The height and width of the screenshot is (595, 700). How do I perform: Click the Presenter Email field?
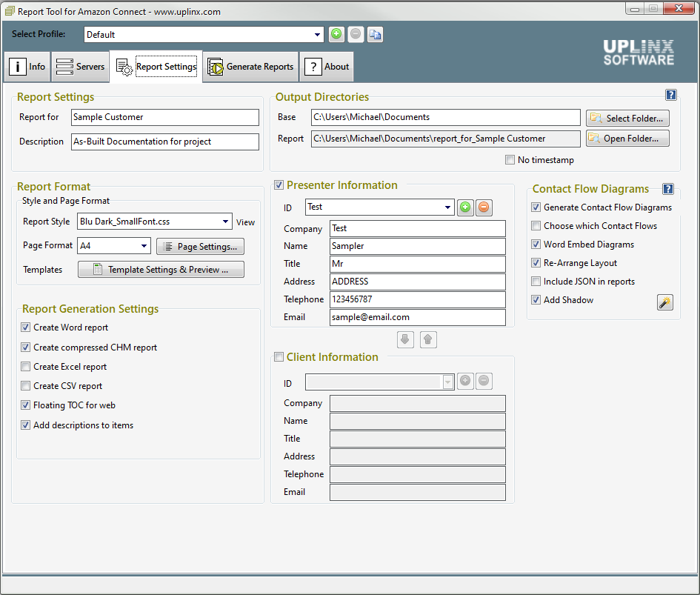tap(418, 317)
